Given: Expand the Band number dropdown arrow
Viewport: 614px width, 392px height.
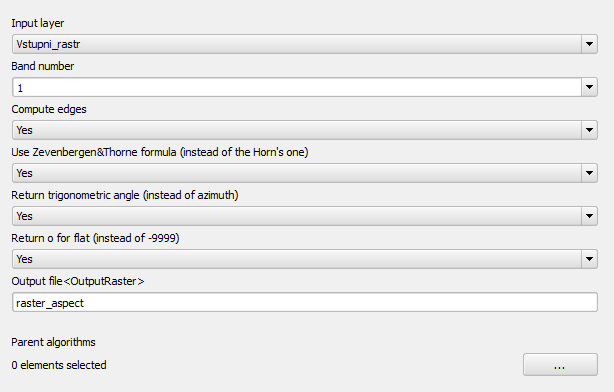Looking at the screenshot, I should (x=589, y=87).
